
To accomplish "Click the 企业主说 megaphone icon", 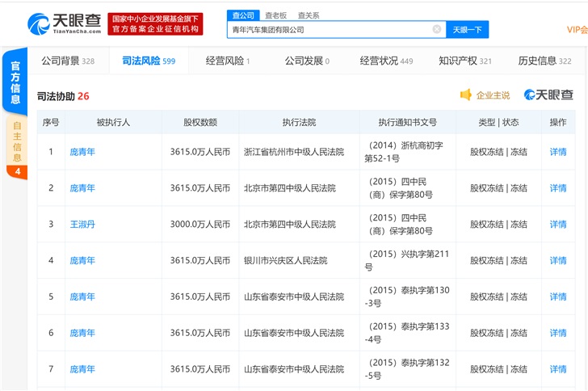I will [466, 95].
